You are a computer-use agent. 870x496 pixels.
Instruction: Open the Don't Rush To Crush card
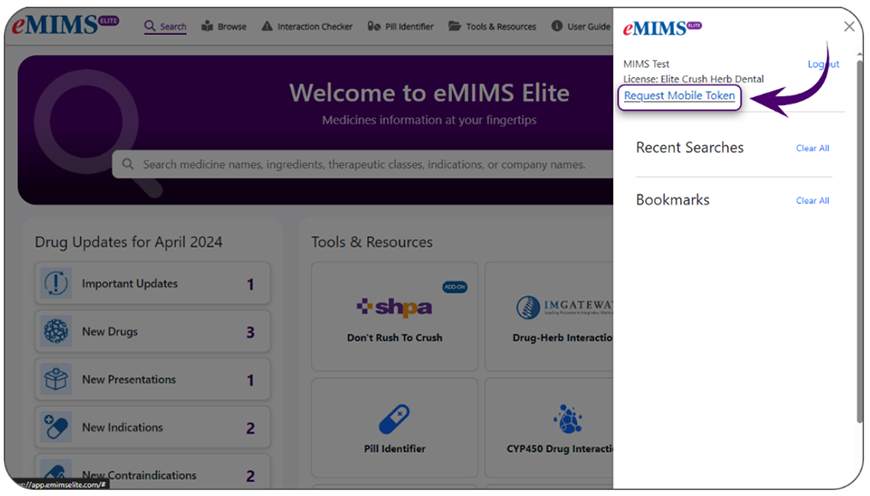point(394,317)
